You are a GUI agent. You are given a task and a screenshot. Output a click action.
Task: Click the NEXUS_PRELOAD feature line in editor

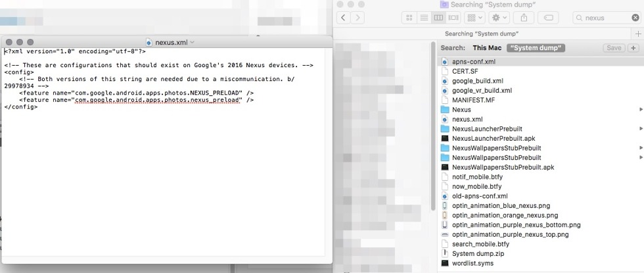pos(137,93)
